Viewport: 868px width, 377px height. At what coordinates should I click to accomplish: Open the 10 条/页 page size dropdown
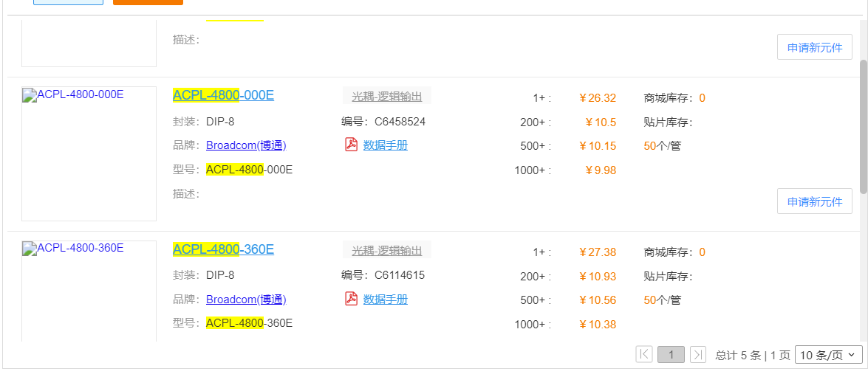point(828,355)
